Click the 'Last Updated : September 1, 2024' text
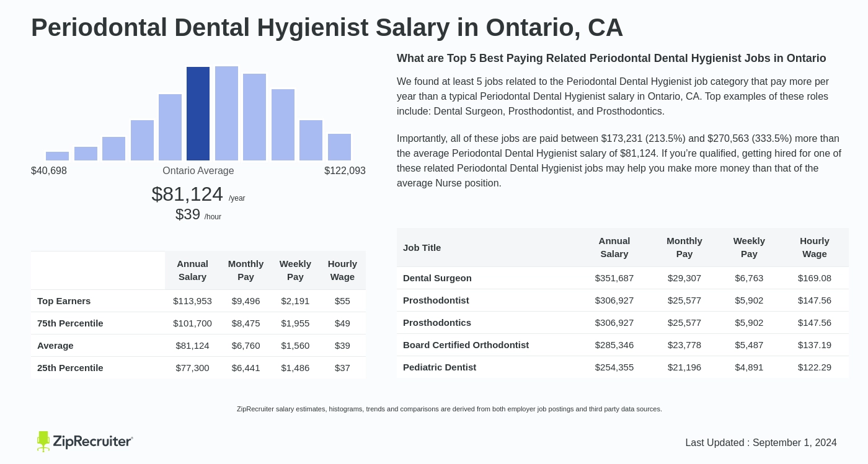 pos(761,443)
